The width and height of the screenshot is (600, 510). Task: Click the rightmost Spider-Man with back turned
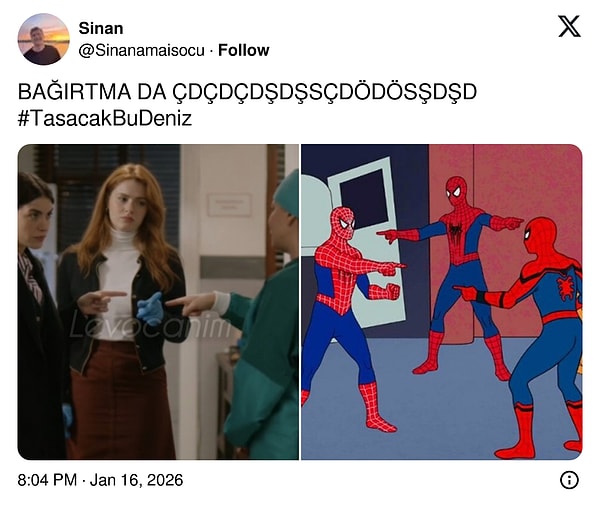click(536, 337)
